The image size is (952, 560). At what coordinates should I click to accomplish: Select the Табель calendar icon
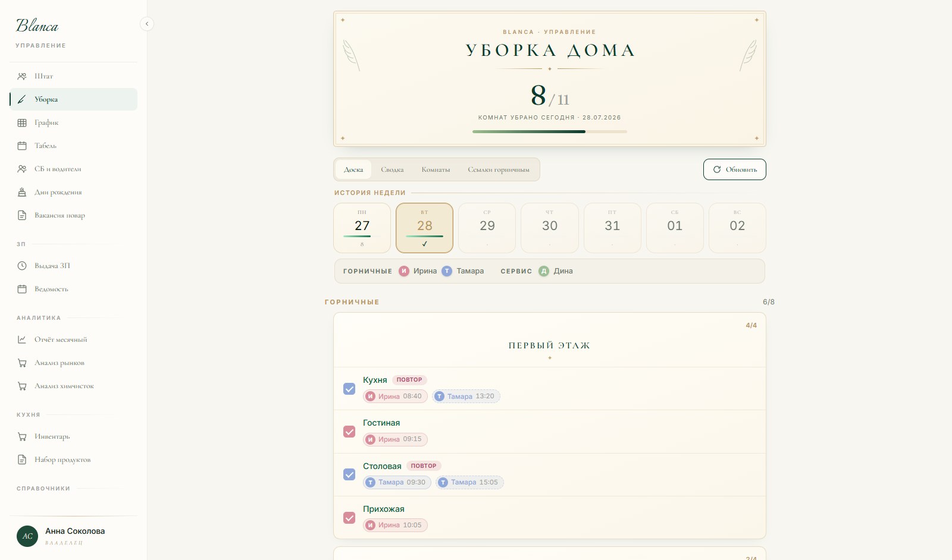(x=22, y=146)
